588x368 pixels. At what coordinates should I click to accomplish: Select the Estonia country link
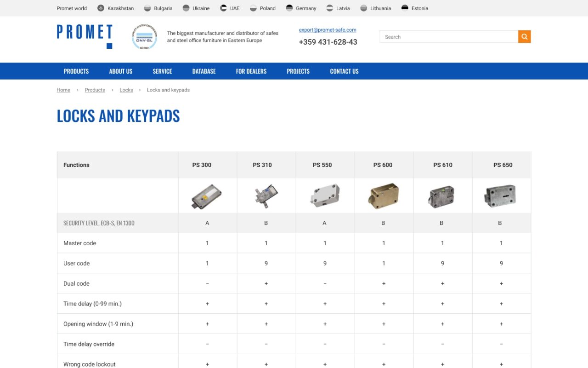tap(420, 8)
